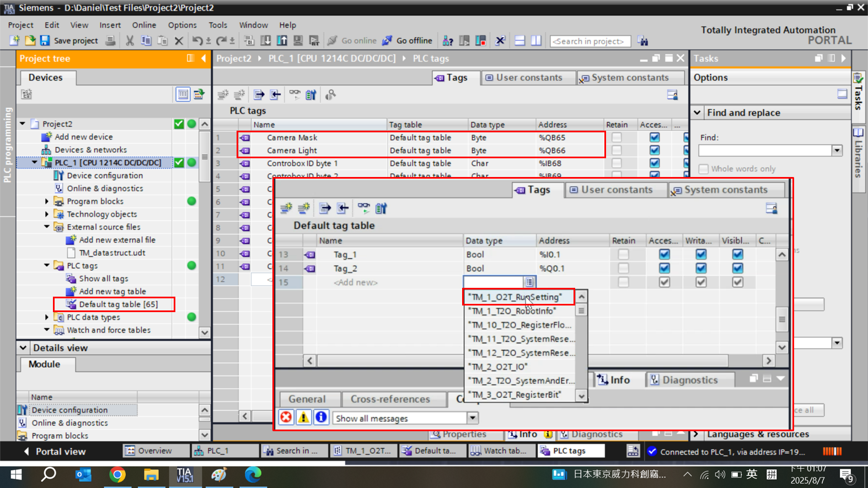
Task: Stop the CPU using toolbar icon
Action: tap(481, 40)
